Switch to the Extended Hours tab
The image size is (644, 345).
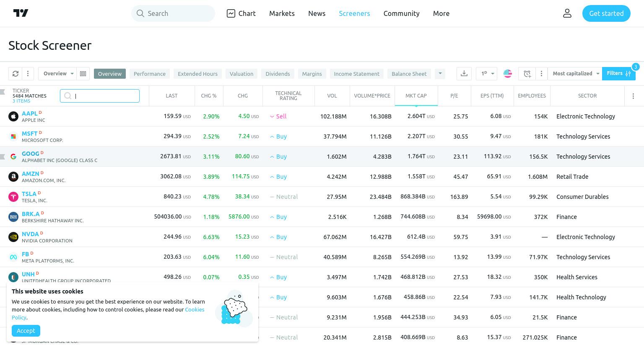197,74
